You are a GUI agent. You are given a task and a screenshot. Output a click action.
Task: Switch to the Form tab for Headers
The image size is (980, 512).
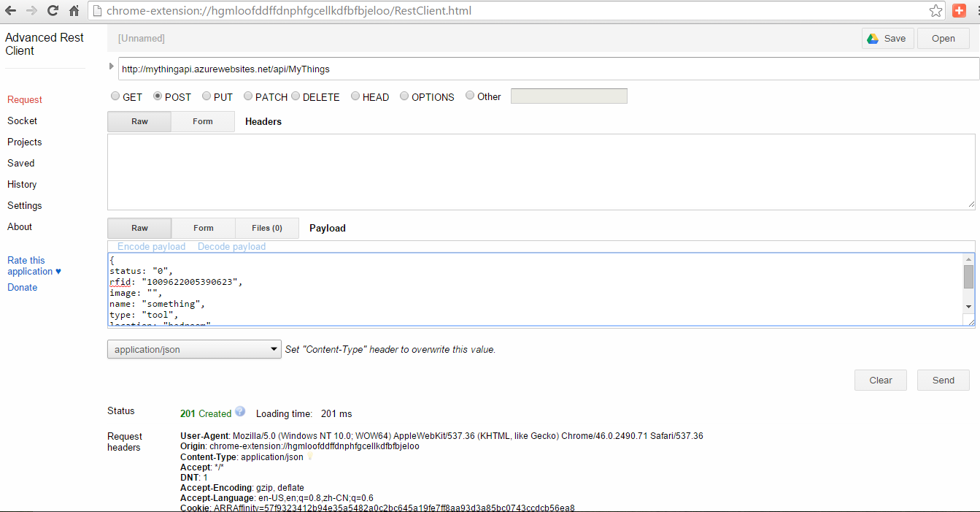pyautogui.click(x=203, y=121)
